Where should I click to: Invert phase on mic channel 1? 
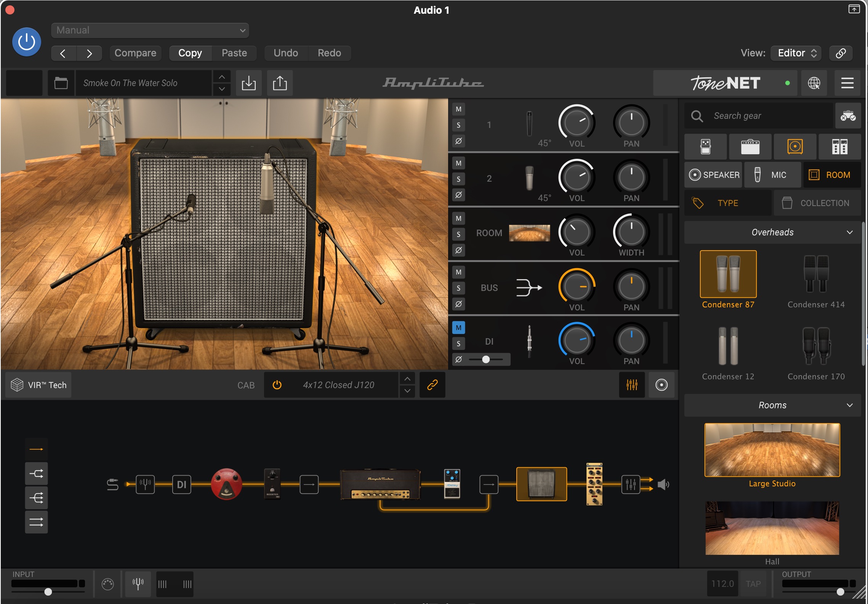[x=459, y=141]
